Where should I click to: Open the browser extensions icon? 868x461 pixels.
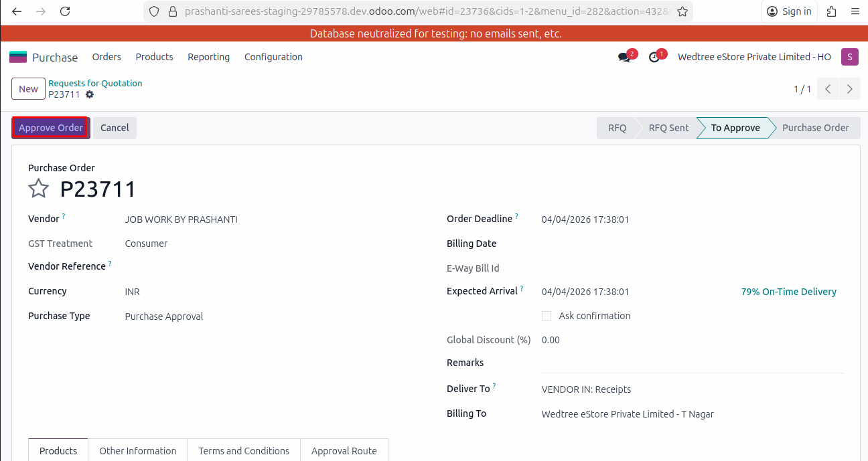[832, 11]
